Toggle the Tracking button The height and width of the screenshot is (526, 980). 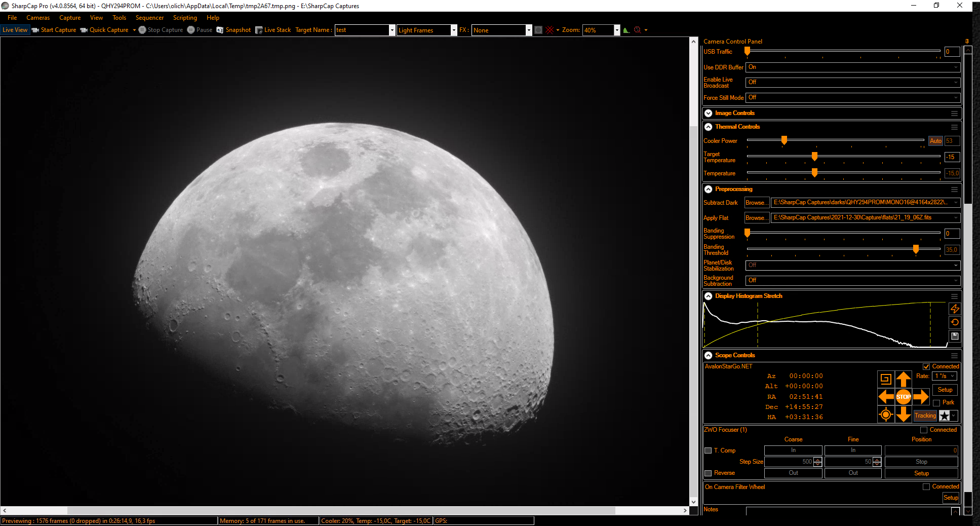(925, 416)
